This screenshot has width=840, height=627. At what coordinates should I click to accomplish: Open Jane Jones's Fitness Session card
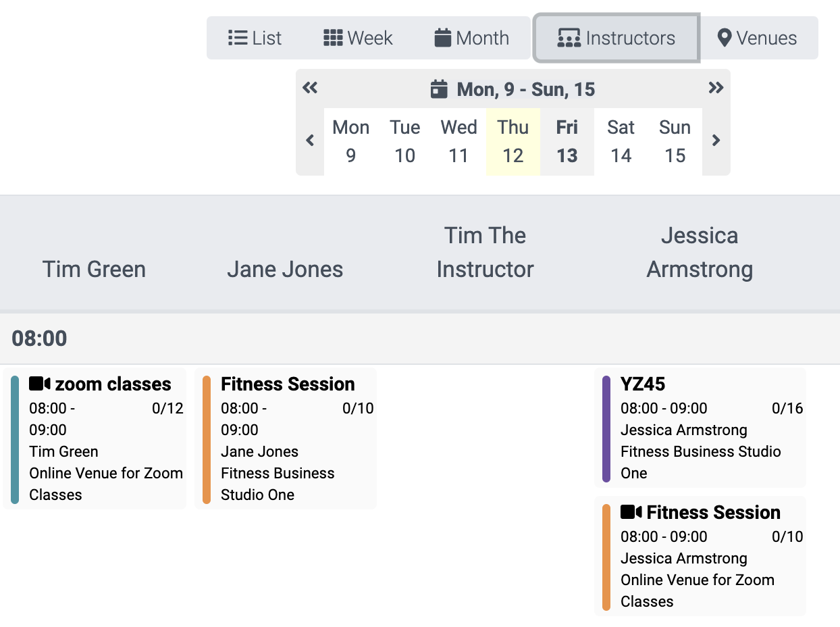coord(289,438)
